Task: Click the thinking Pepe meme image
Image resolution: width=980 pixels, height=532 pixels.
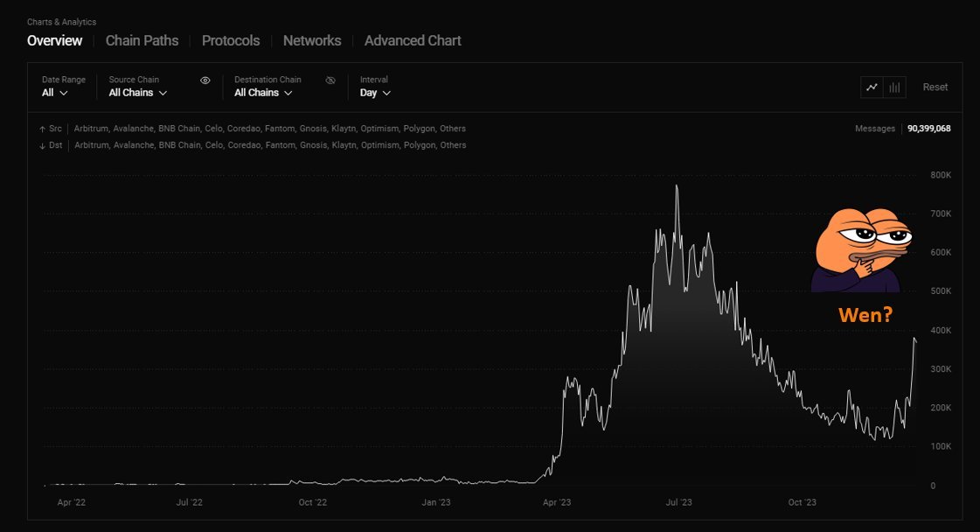Action: tap(862, 250)
